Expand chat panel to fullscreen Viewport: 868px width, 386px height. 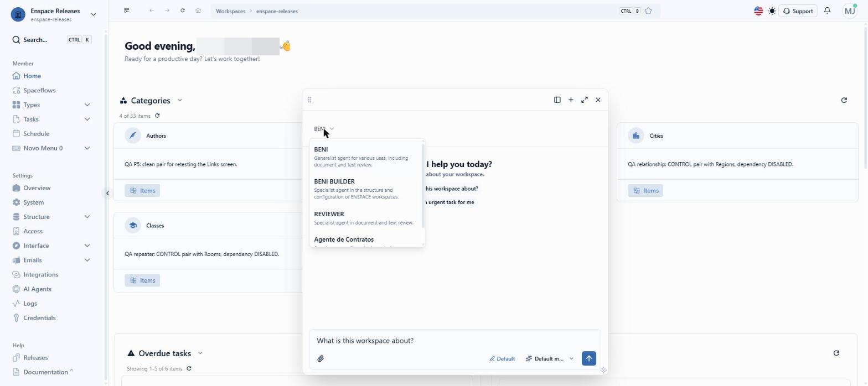585,100
